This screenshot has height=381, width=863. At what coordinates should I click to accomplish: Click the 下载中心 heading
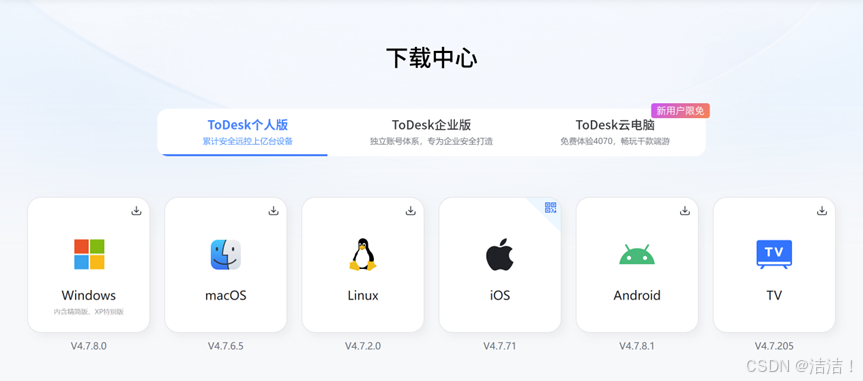click(432, 58)
